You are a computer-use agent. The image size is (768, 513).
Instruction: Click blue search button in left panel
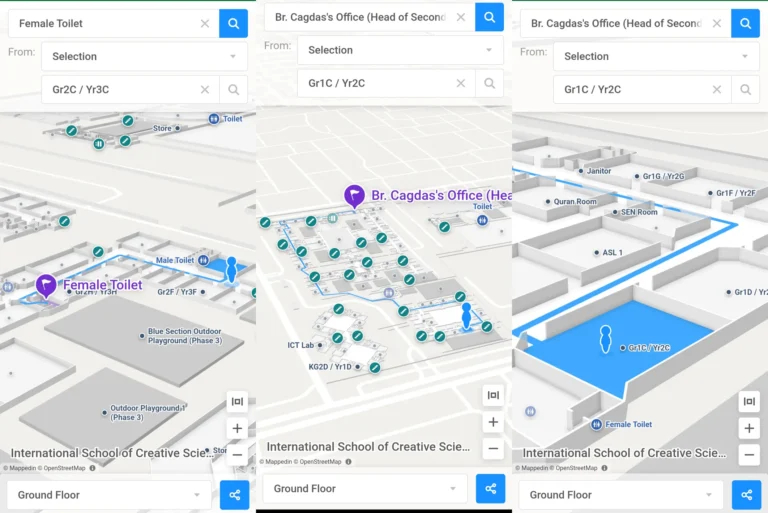pos(233,23)
